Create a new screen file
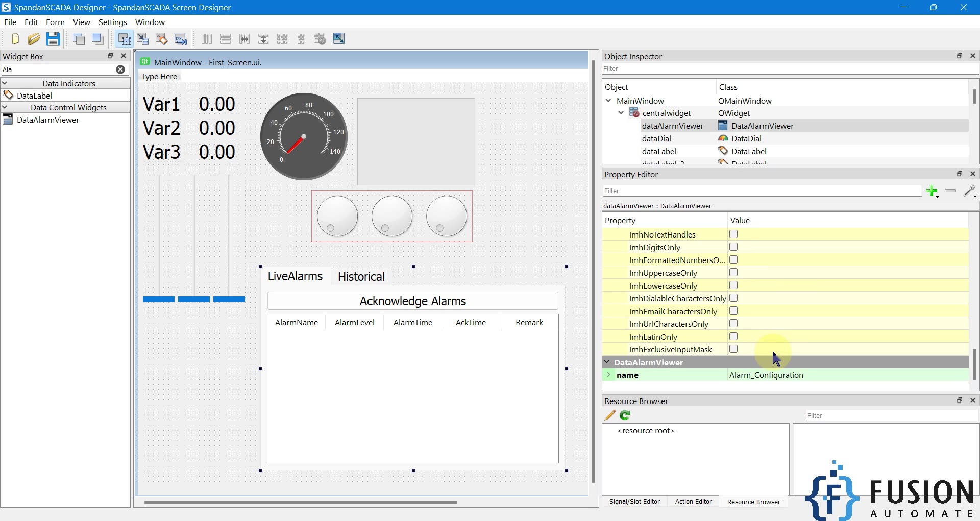 (14, 38)
